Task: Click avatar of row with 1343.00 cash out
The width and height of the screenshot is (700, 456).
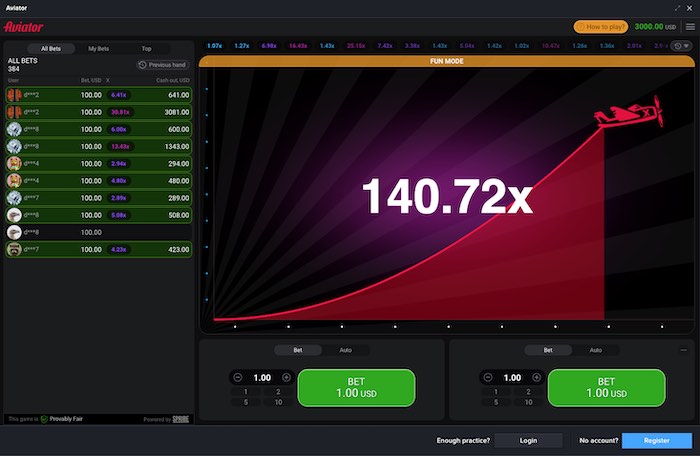Action: pyautogui.click(x=14, y=146)
